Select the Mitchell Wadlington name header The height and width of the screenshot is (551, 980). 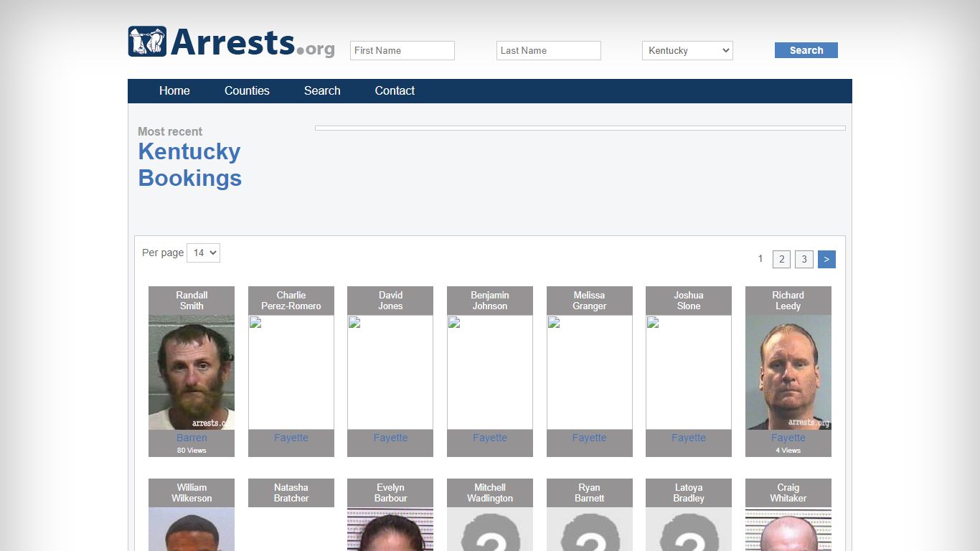490,493
